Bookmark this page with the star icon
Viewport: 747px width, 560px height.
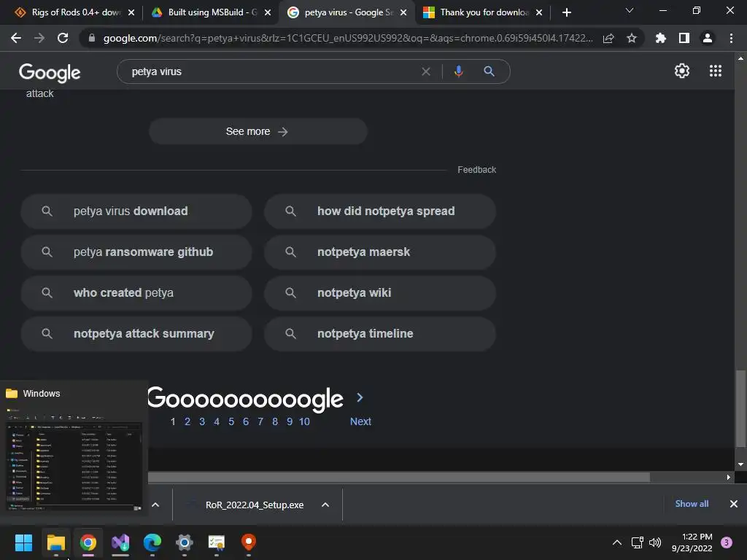(632, 38)
